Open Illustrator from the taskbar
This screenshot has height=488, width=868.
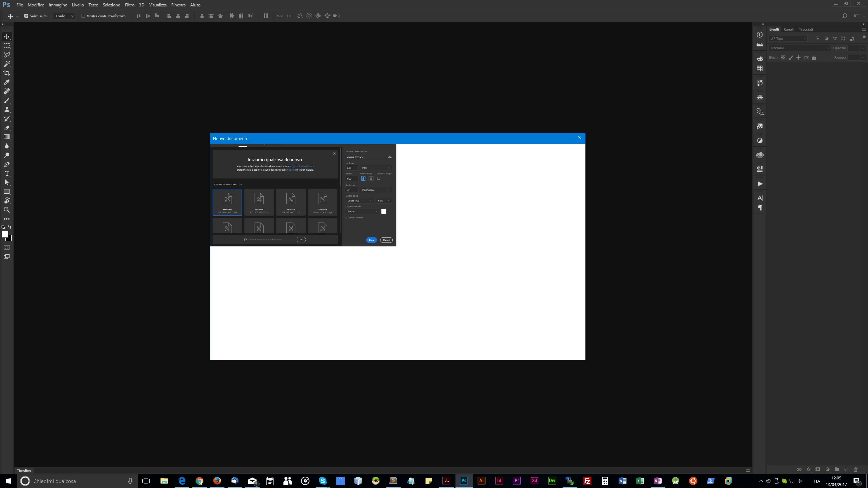coord(481,481)
